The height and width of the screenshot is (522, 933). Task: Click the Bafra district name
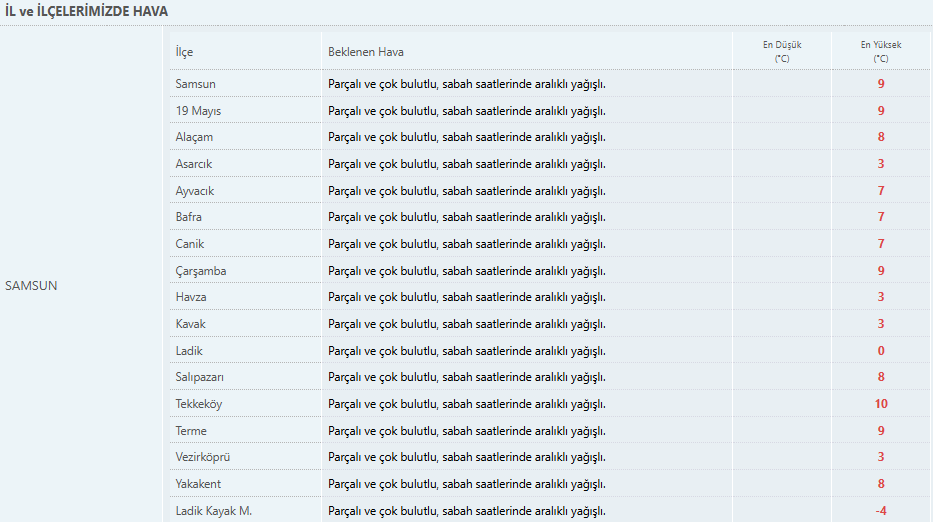coord(189,217)
